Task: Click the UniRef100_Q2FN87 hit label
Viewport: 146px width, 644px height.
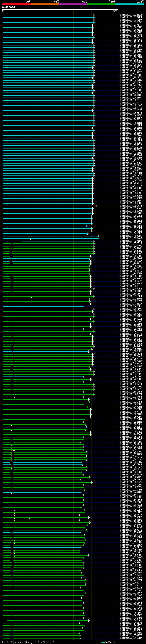Action: coord(131,557)
